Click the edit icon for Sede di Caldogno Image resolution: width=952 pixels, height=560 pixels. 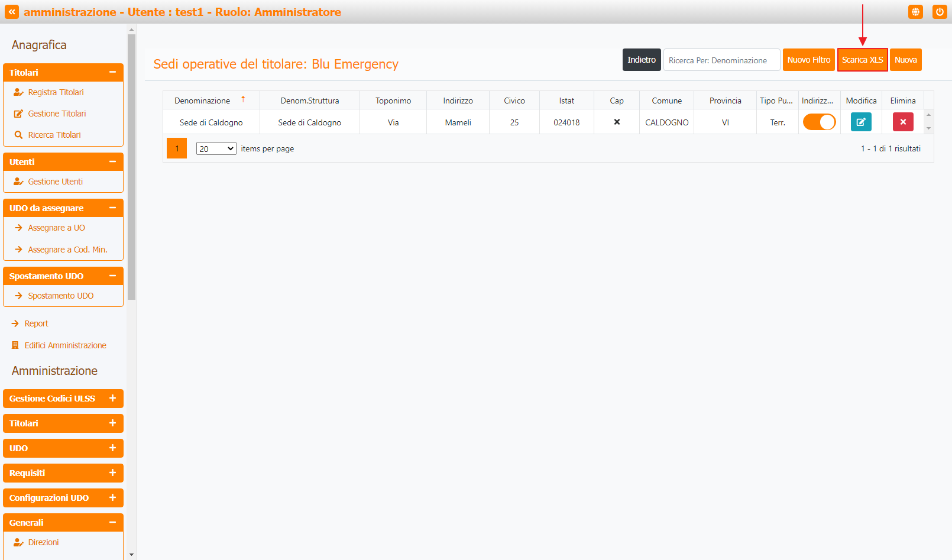(861, 122)
